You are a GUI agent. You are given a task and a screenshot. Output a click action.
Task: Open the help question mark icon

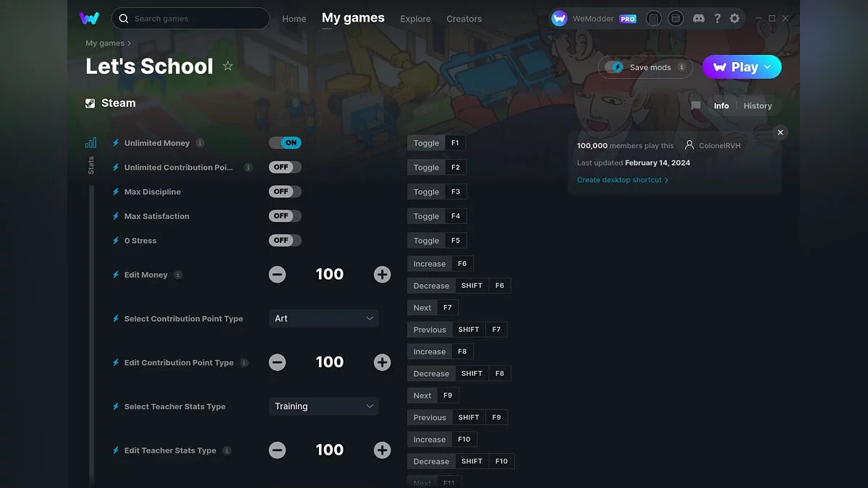tap(717, 18)
